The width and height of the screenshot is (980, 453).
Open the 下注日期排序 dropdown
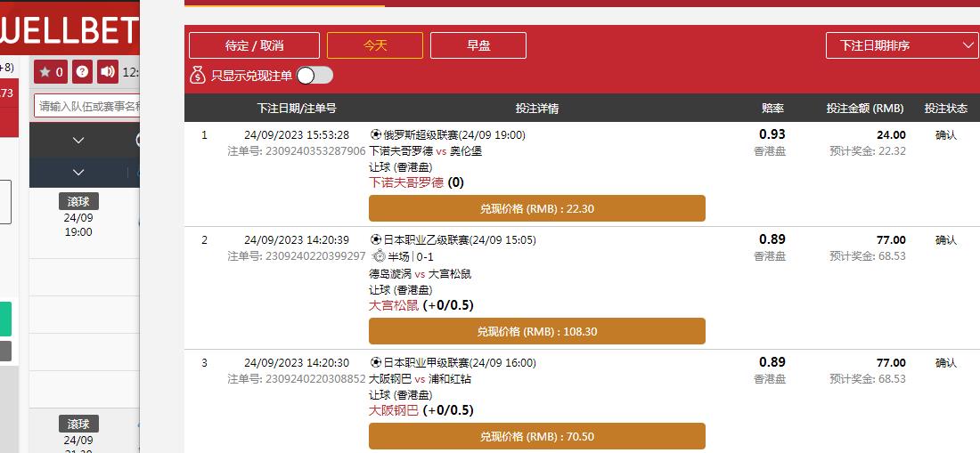tap(902, 45)
